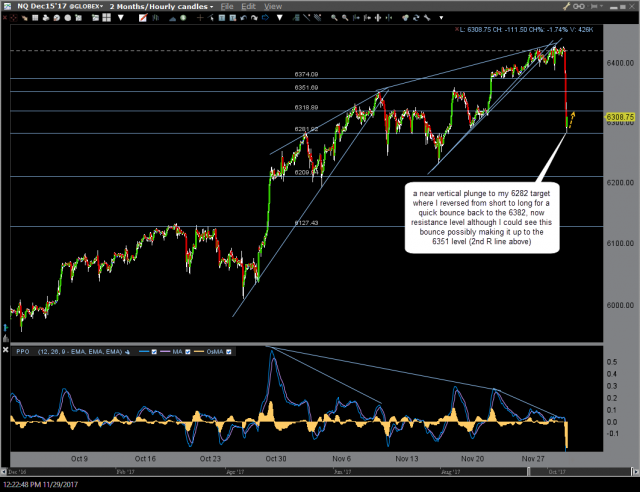This screenshot has width=640, height=492.
Task: Click the annotation text callout box
Action: tap(482, 217)
